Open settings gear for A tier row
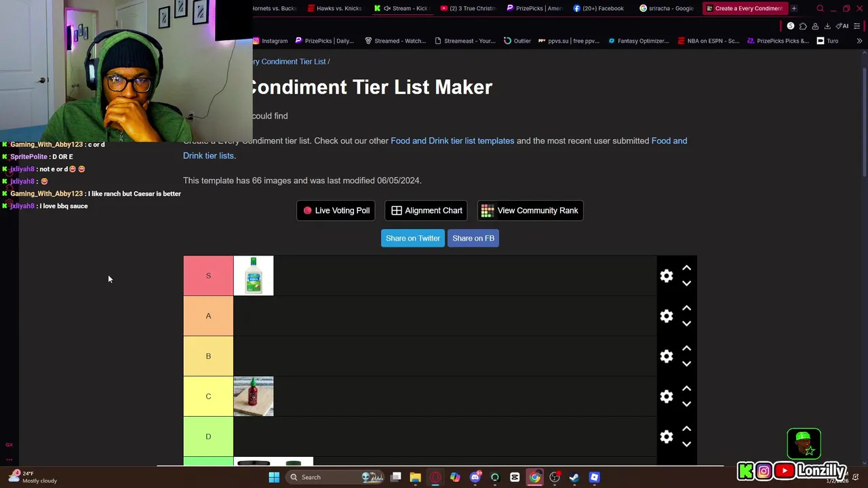 [x=667, y=316]
